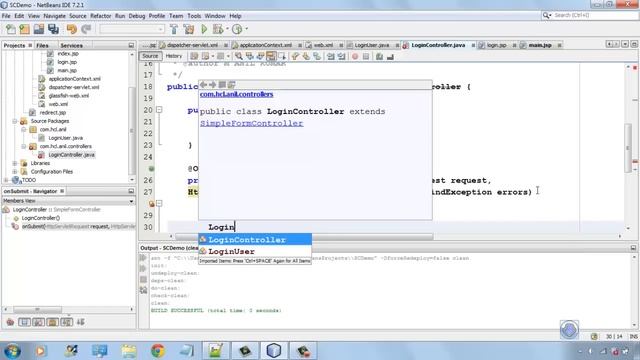
Task: Expand the Configuration Files tree node
Action: (x=15, y=172)
